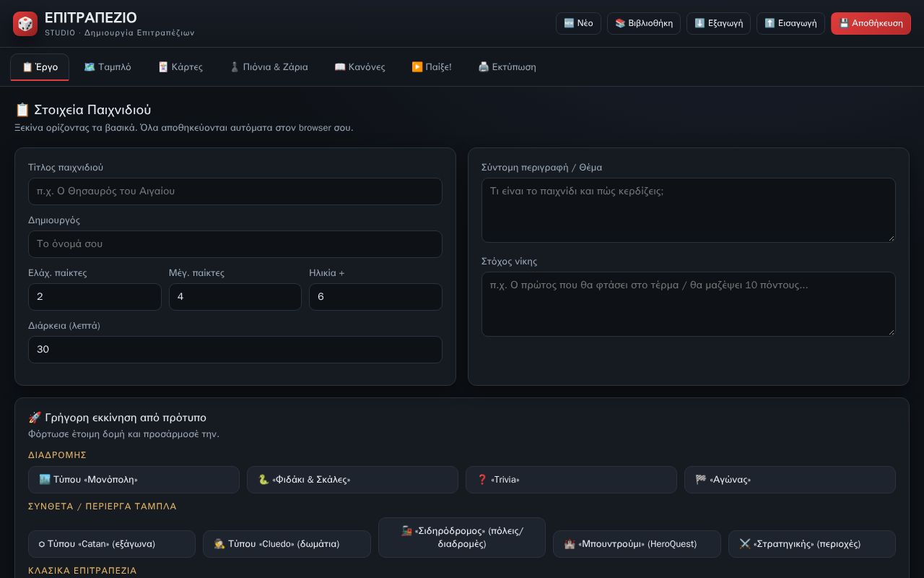This screenshot has height=578, width=924.
Task: Focus the Σύντομη περιγραφή / Θέμα textarea
Action: [x=689, y=210]
